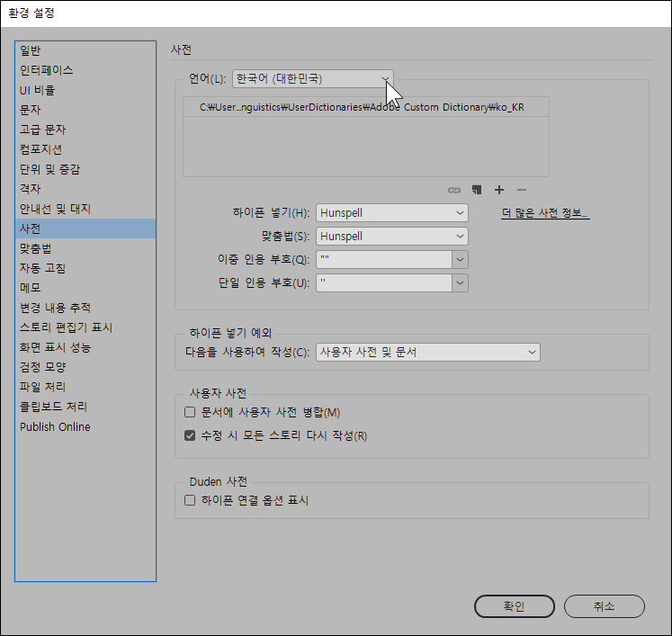The height and width of the screenshot is (636, 672).
Task: Click the relink dictionary chain icon
Action: (454, 190)
